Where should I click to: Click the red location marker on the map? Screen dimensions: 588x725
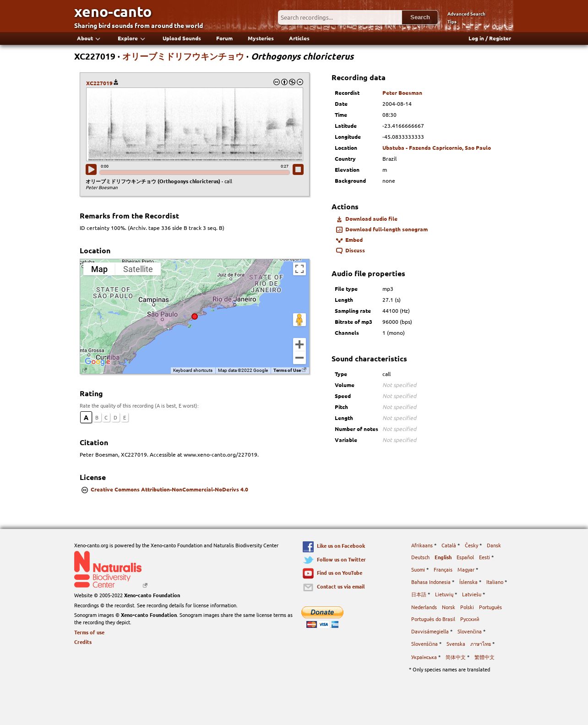pyautogui.click(x=195, y=316)
